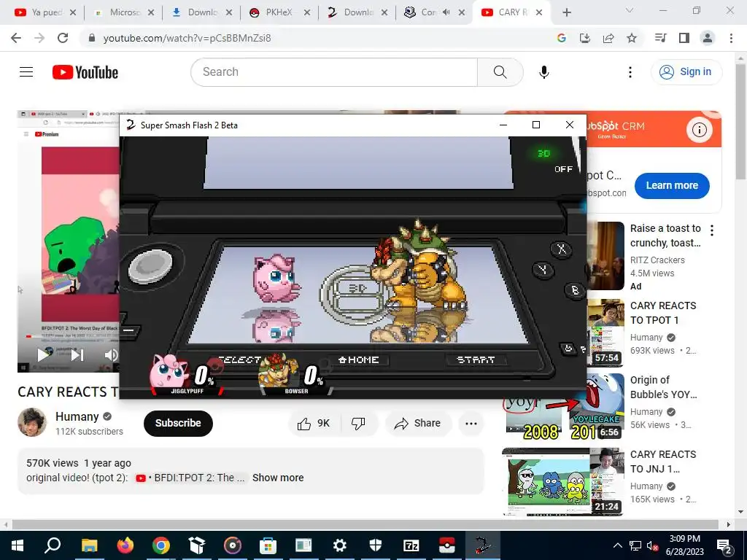Open 7-Zip from the taskbar
Screen dimensions: 747x560
[411, 545]
